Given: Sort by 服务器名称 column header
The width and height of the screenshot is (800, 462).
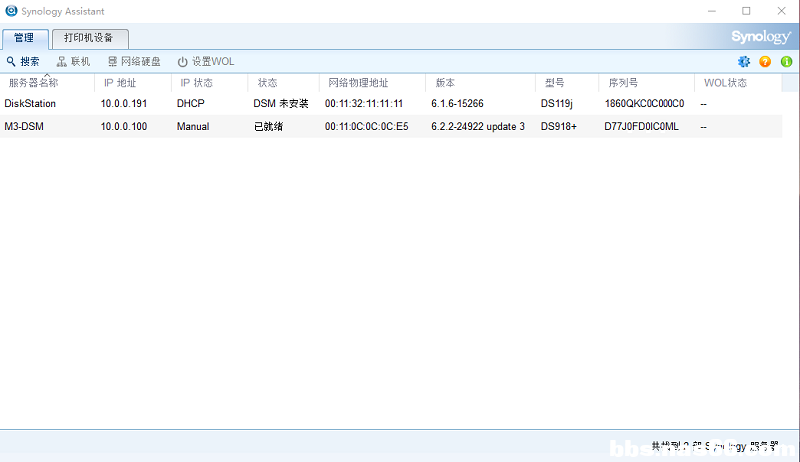Looking at the screenshot, I should click(47, 83).
